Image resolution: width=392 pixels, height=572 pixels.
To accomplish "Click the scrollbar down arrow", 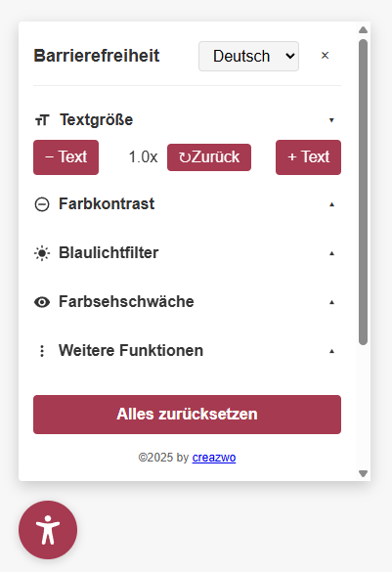I will 363,473.
